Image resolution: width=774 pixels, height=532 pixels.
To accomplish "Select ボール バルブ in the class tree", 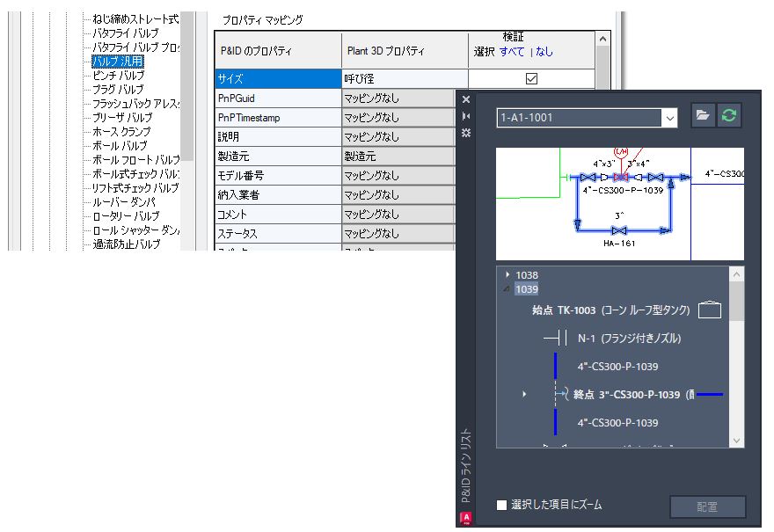I will pyautogui.click(x=120, y=146).
